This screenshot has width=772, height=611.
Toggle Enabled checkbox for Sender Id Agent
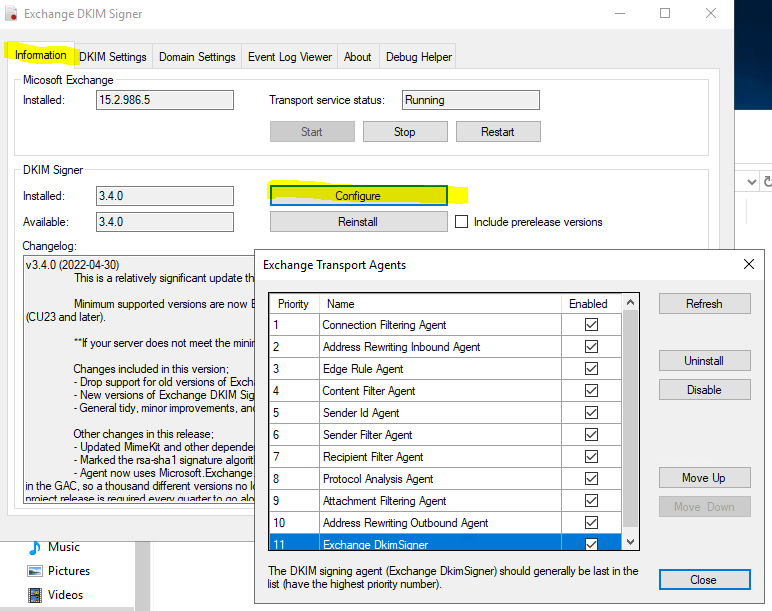(591, 413)
